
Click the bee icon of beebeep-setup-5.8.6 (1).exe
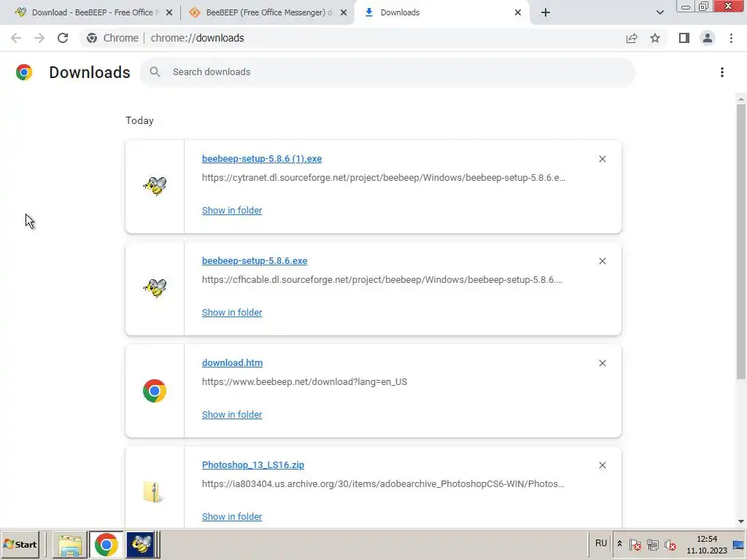(x=155, y=186)
